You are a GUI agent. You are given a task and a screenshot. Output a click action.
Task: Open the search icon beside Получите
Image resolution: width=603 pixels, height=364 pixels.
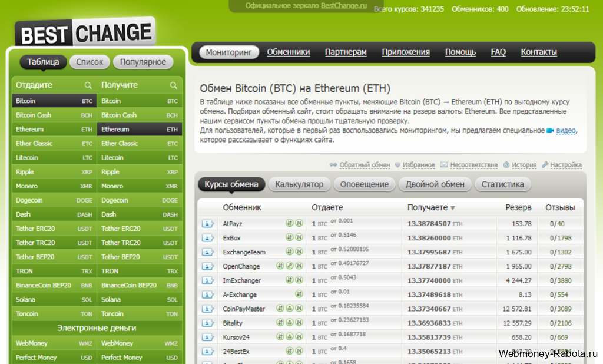(x=174, y=85)
